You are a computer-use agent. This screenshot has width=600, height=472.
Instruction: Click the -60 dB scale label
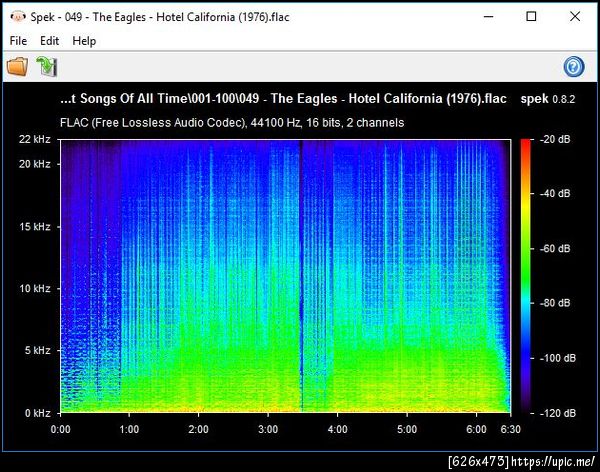coord(555,248)
